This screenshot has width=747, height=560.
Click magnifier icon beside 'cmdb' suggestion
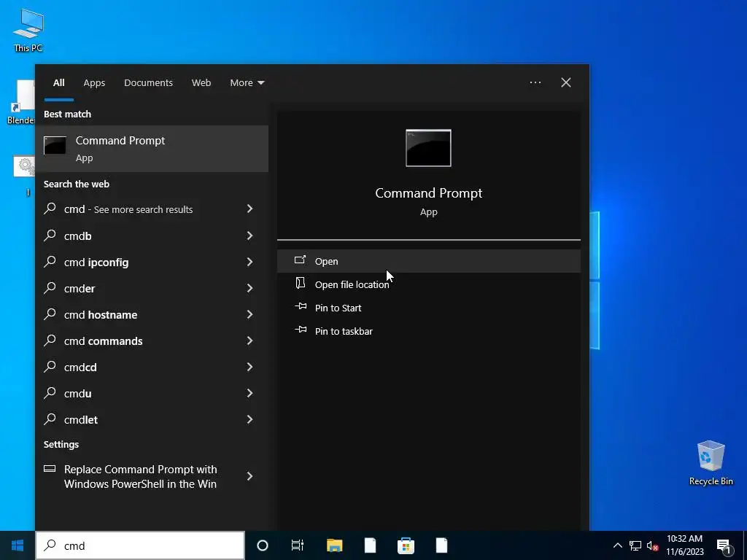[x=50, y=235]
